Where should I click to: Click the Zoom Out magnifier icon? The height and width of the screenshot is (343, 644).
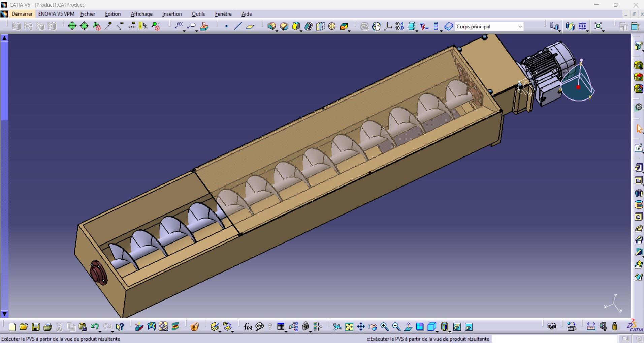coord(396,326)
